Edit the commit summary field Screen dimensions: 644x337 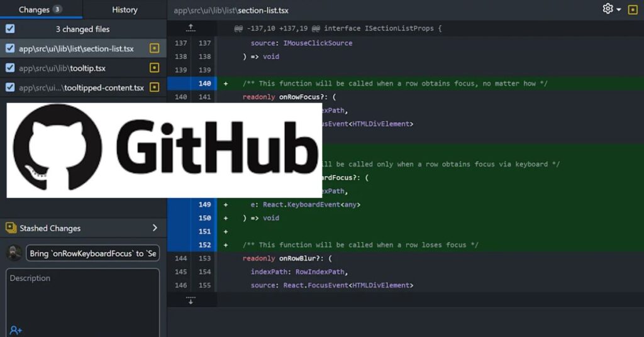(x=93, y=253)
